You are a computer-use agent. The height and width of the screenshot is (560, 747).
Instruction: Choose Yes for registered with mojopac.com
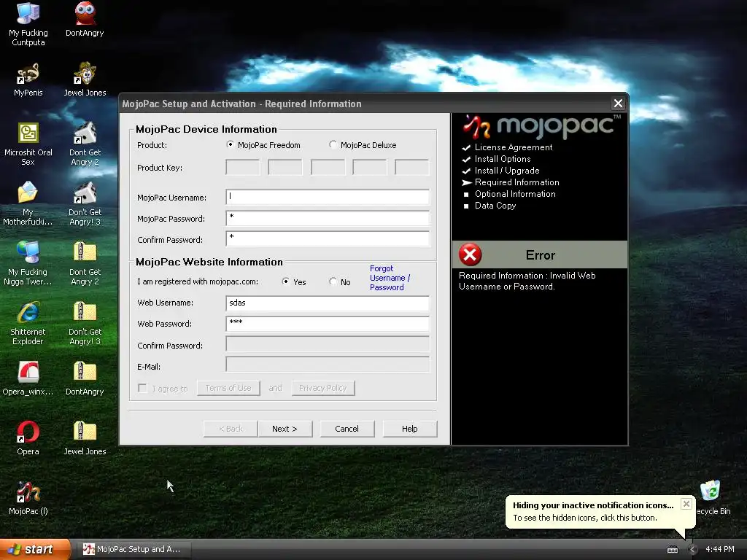point(285,281)
